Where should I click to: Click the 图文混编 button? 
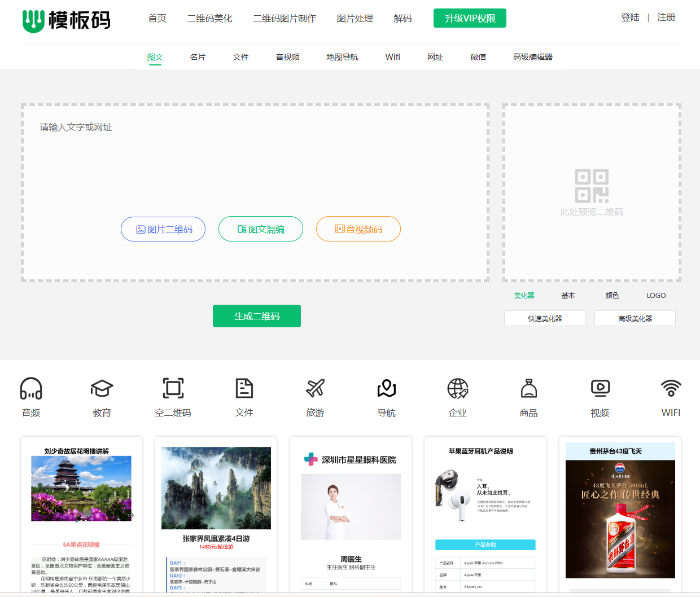coord(261,229)
